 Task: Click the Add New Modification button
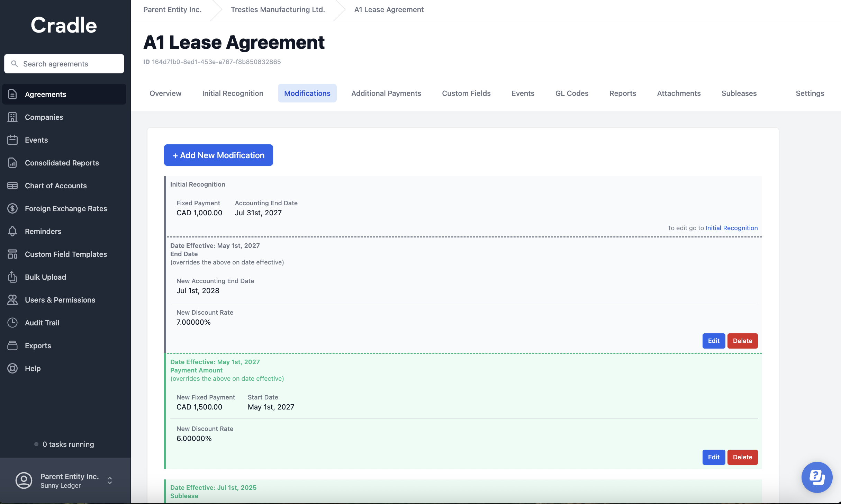218,155
